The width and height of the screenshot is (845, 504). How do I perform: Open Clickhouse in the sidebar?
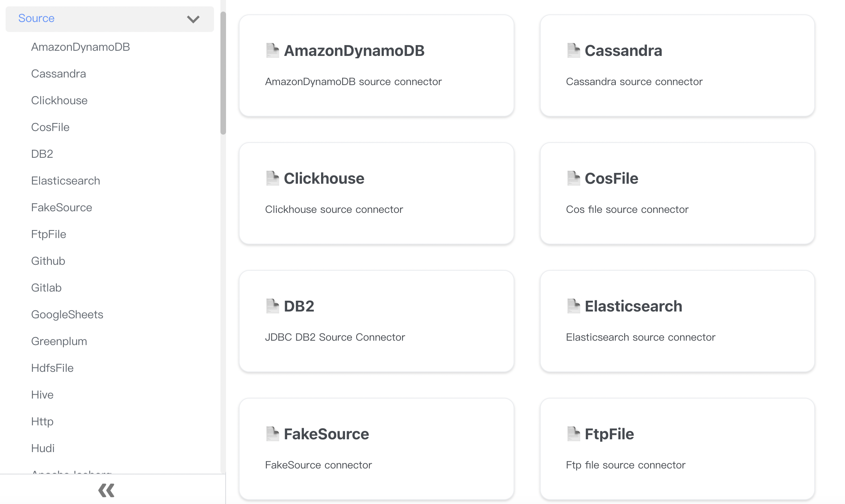point(60,100)
